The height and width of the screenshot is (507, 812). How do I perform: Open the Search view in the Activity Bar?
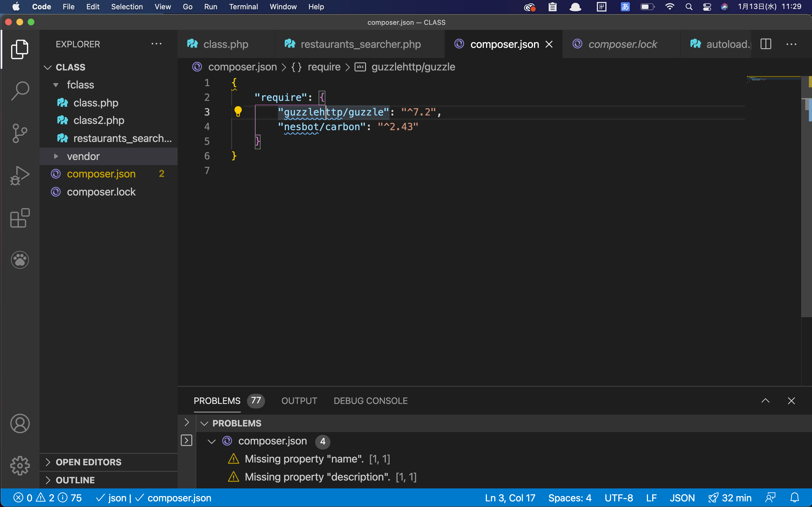(20, 90)
